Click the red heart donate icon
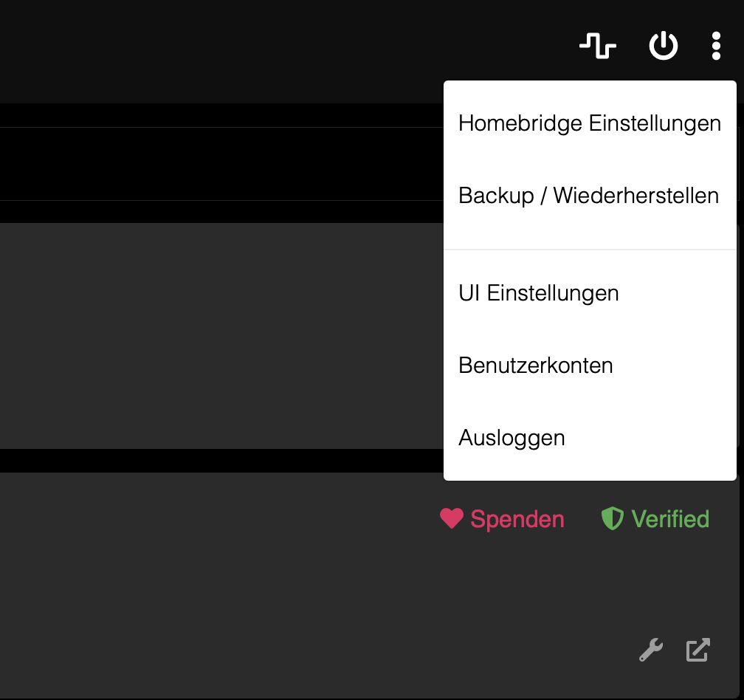 [x=451, y=518]
